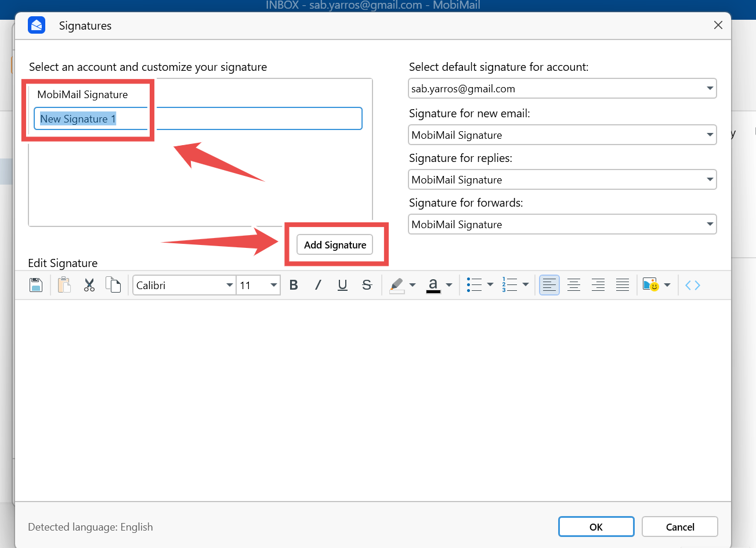756x548 pixels.
Task: Toggle Bold formatting
Action: [x=294, y=285]
